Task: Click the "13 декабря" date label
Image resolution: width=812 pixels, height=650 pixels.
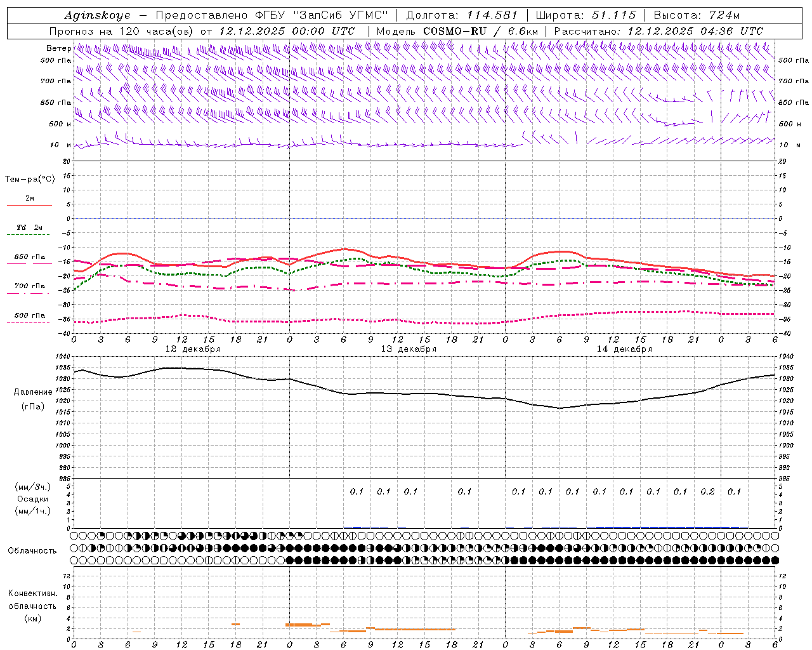Action: [409, 349]
